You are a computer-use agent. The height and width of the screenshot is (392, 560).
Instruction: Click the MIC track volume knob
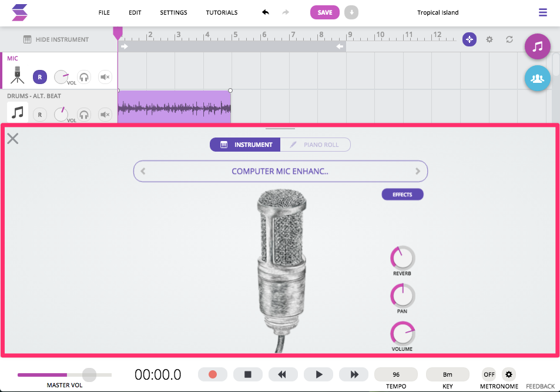[x=61, y=77]
